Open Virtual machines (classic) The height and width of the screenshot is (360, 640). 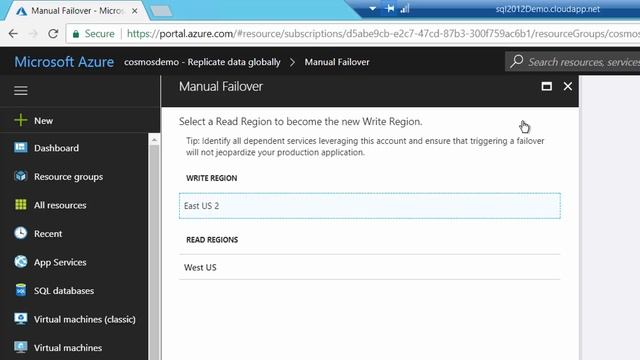pyautogui.click(x=84, y=320)
